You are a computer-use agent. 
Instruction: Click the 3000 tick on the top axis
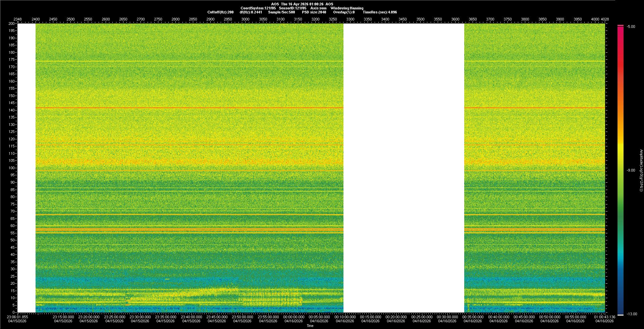[246, 19]
